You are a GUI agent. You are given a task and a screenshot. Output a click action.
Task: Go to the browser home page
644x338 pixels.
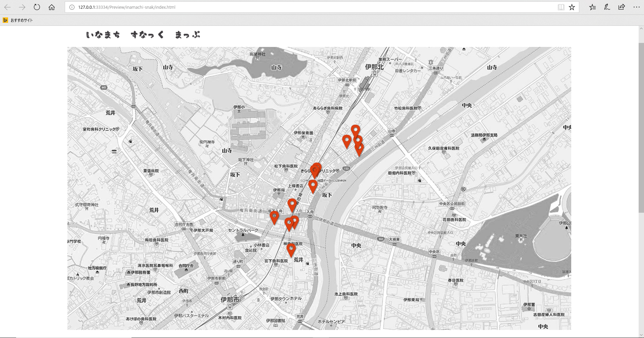point(51,7)
